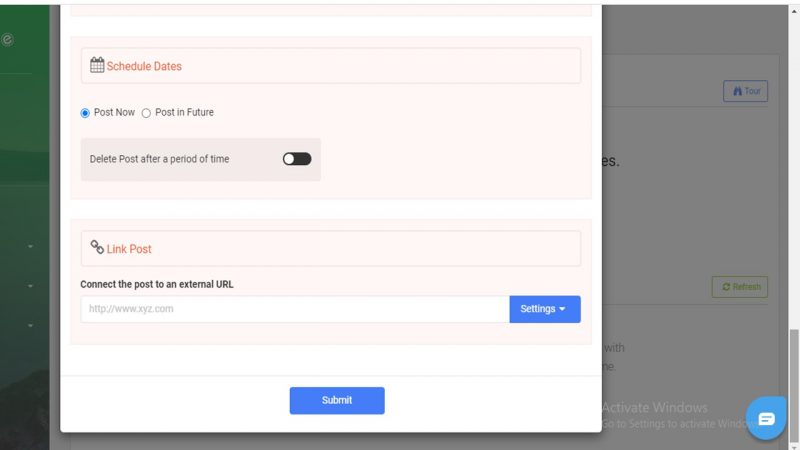Image resolution: width=800 pixels, height=450 pixels.
Task: Click the Schedule Dates section header
Action: 331,66
